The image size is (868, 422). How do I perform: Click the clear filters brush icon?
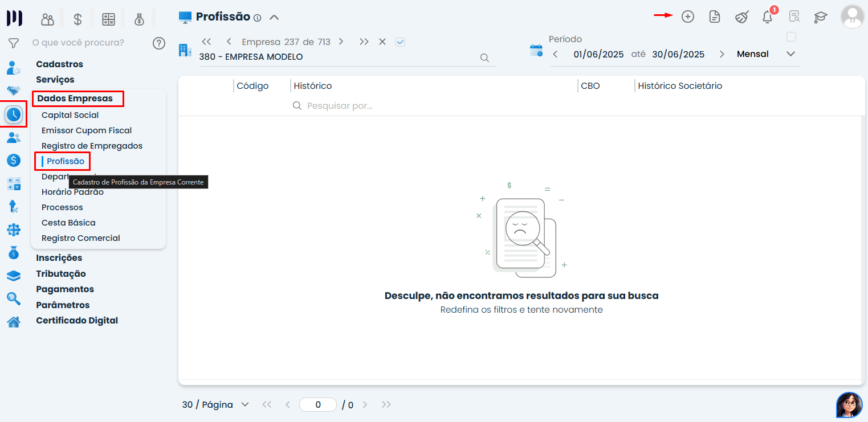click(741, 17)
